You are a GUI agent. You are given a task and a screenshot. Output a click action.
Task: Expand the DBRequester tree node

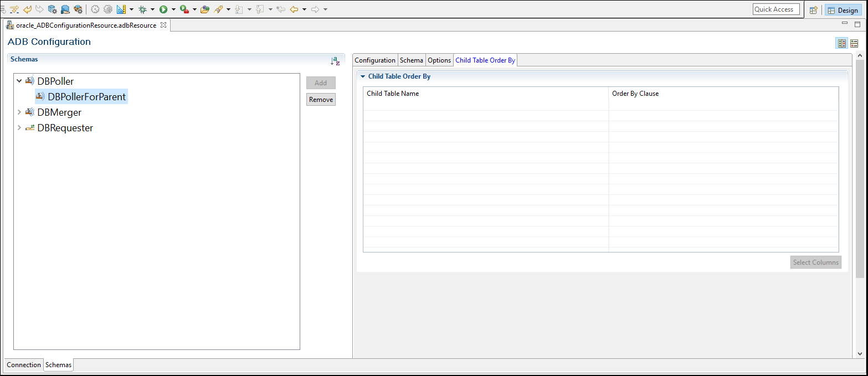pos(19,127)
